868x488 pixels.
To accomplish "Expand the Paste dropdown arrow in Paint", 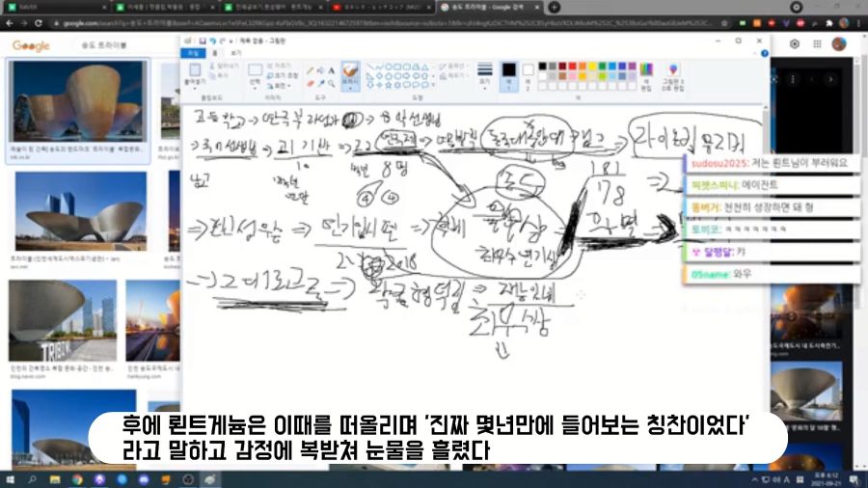I will point(195,89).
